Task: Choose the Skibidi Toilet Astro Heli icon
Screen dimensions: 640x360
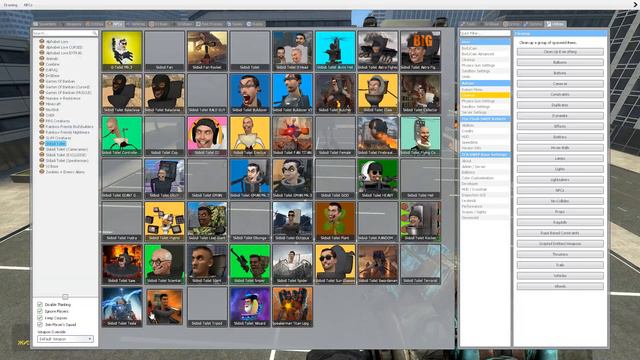Action: click(335, 51)
